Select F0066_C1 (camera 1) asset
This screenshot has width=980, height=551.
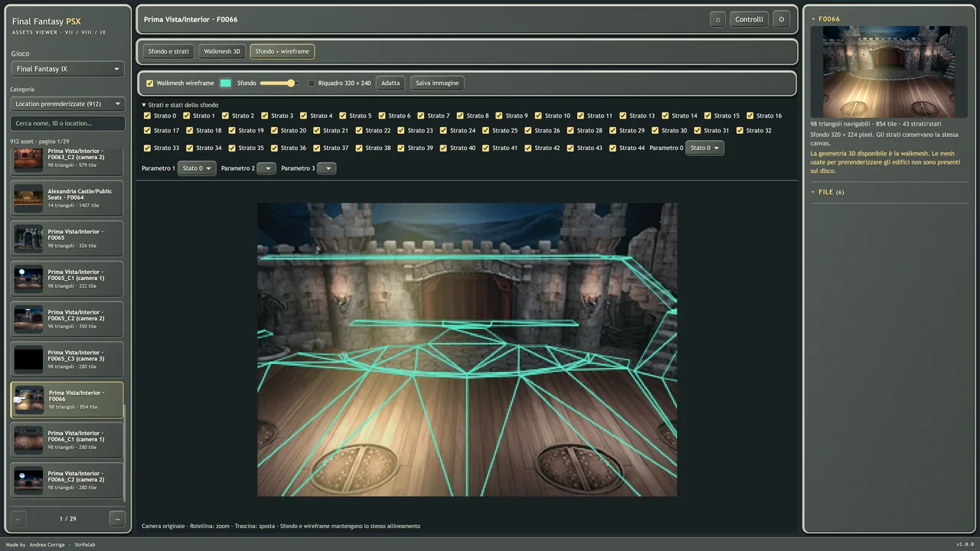(67, 440)
